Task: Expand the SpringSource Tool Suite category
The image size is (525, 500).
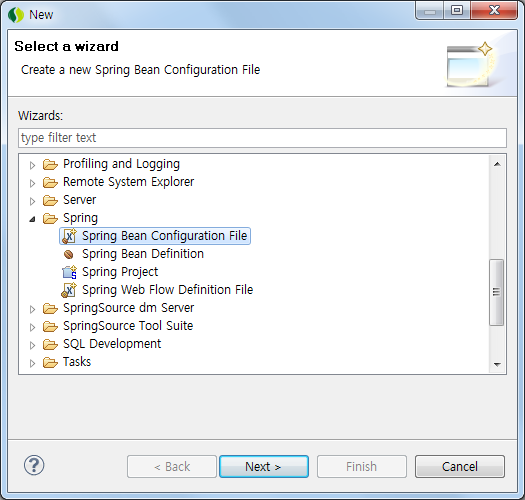Action: 32,327
